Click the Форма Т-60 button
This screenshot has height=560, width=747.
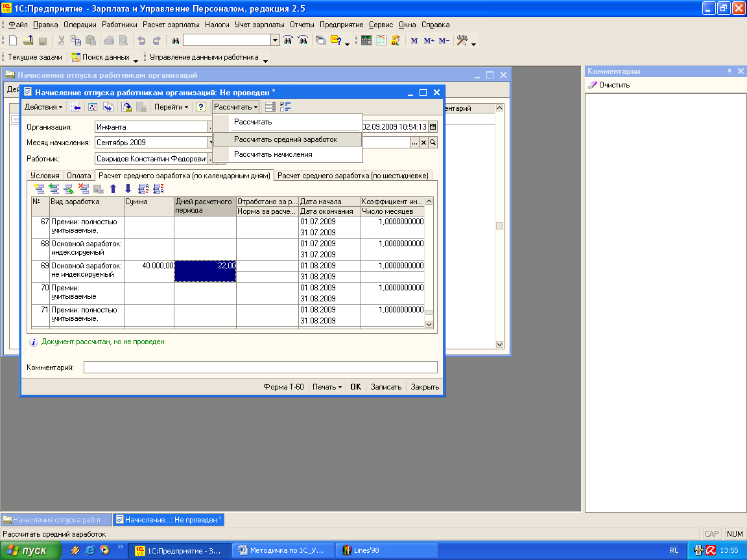pyautogui.click(x=283, y=387)
